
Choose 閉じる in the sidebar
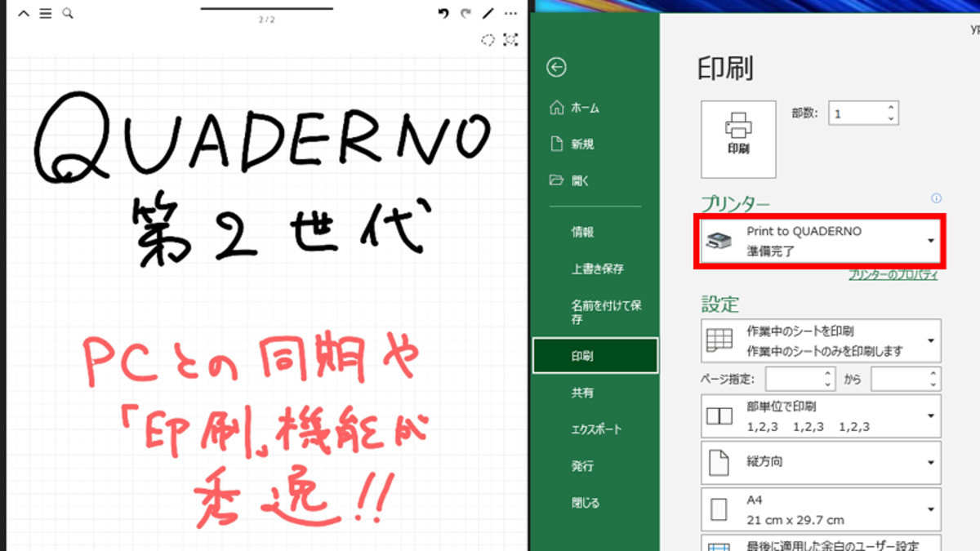tap(595, 503)
